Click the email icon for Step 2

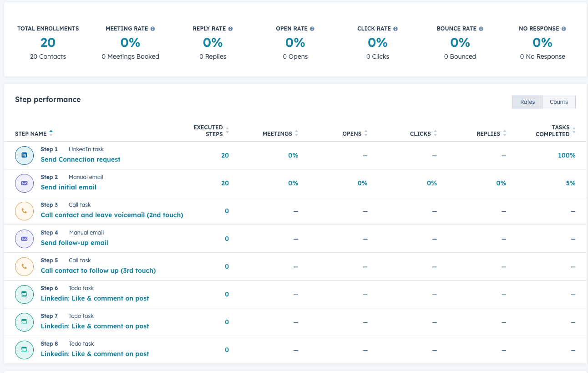pos(24,183)
